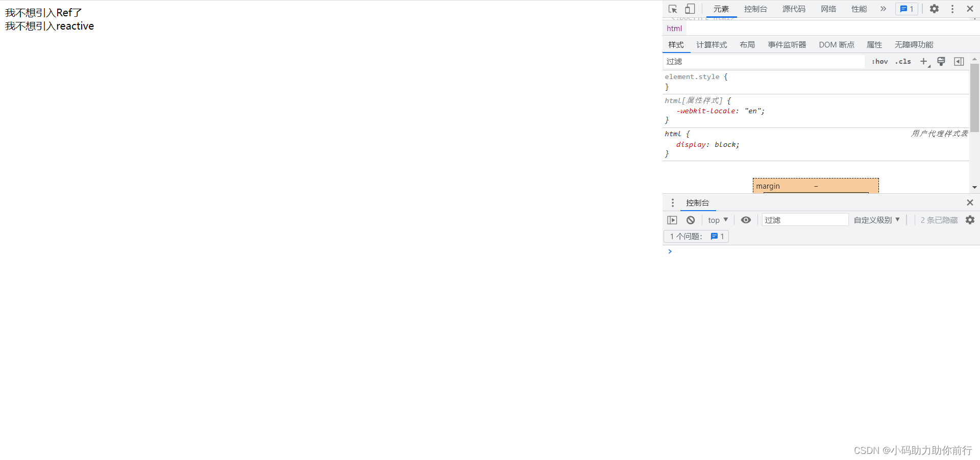This screenshot has width=980, height=460.
Task: Open the 源代码 tab
Action: 794,9
